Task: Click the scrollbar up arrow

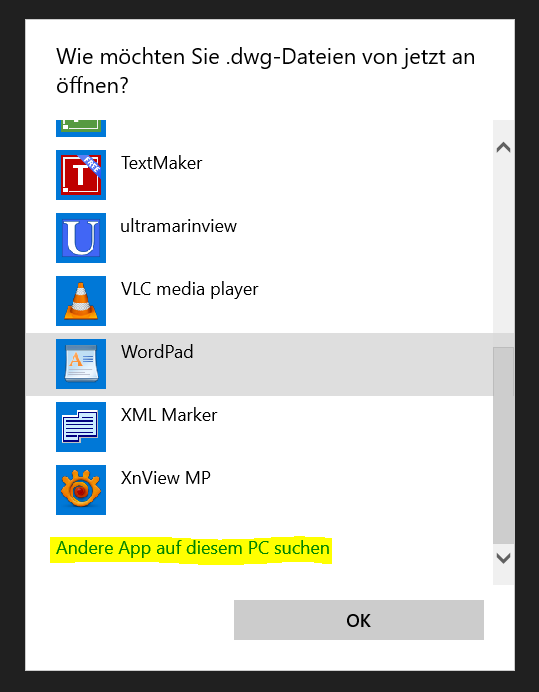Action: click(503, 147)
